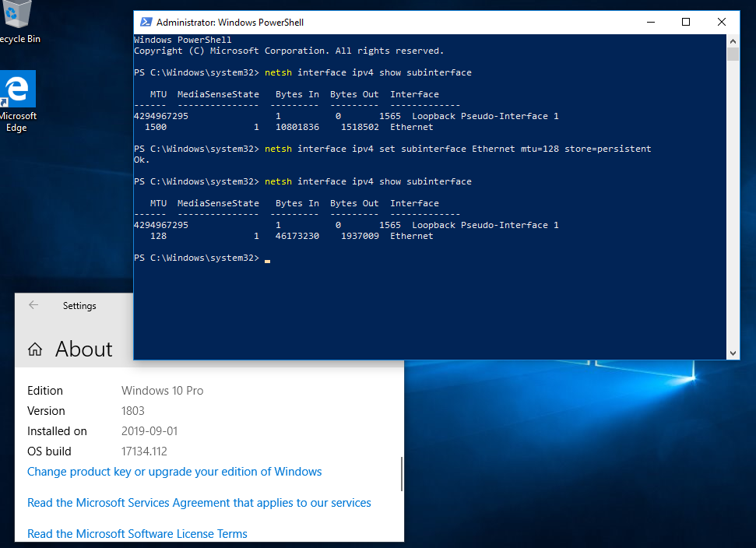Close the PowerShell window
This screenshot has width=756, height=548.
click(721, 22)
